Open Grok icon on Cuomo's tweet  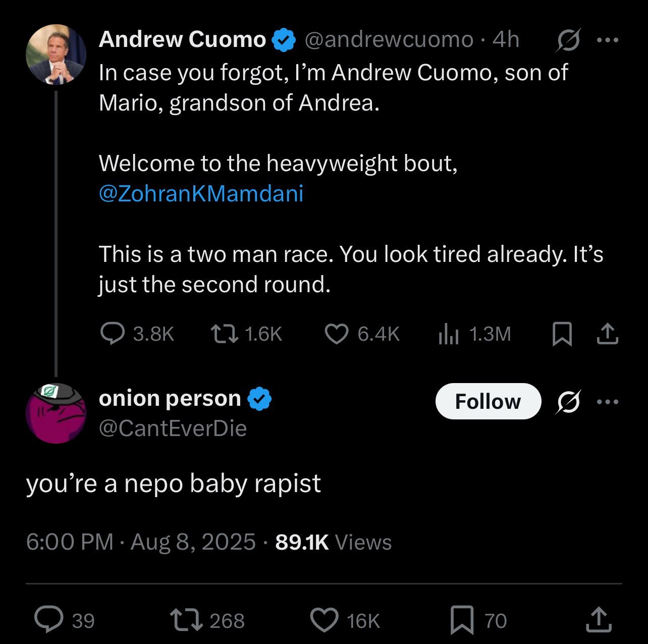coord(567,39)
